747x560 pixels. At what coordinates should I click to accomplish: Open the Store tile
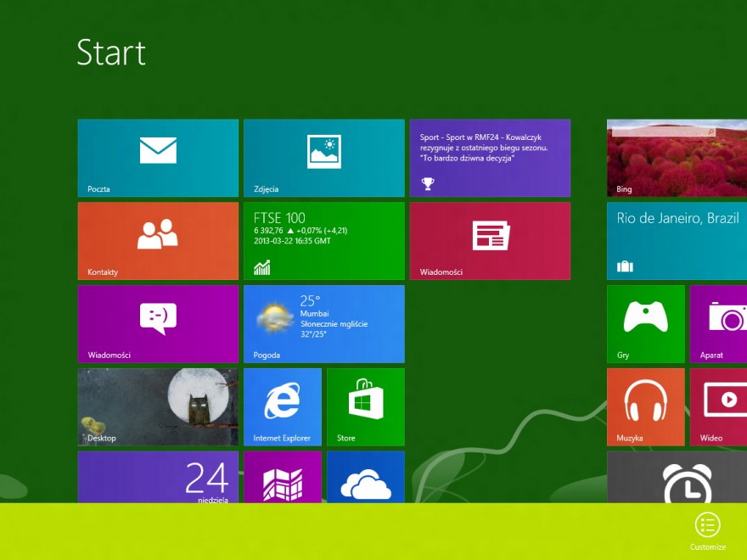point(365,406)
